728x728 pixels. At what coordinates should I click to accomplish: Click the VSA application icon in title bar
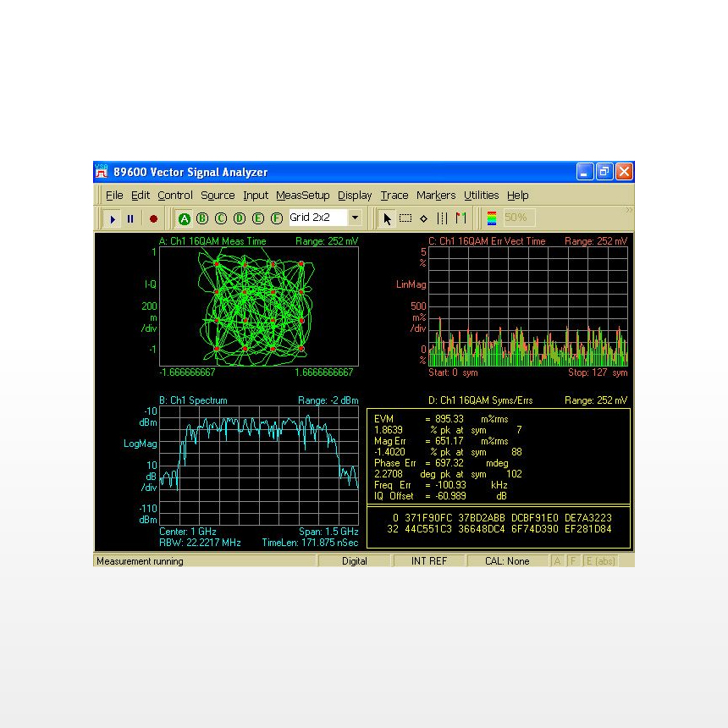102,172
